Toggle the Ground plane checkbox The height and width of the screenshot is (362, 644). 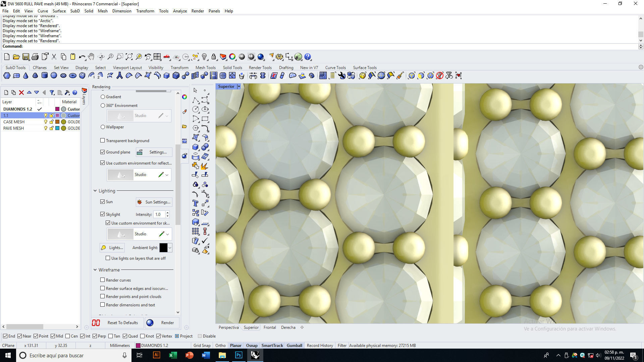[x=103, y=152]
